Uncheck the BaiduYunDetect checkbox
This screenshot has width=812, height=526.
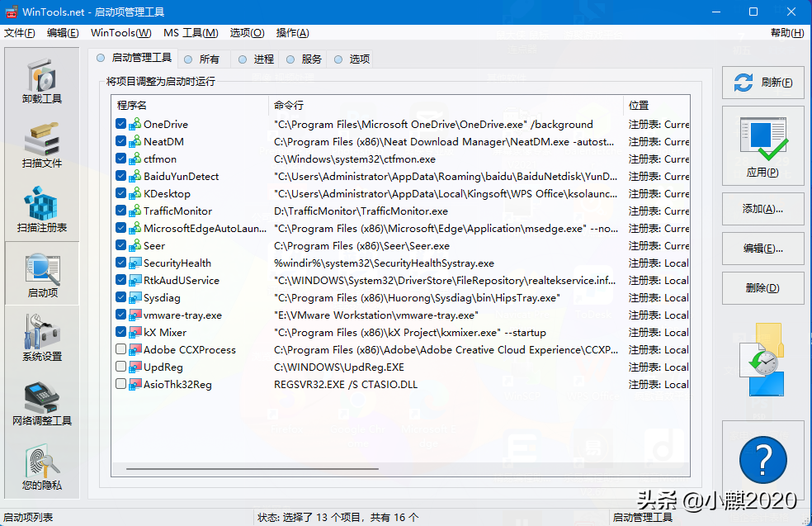[120, 176]
